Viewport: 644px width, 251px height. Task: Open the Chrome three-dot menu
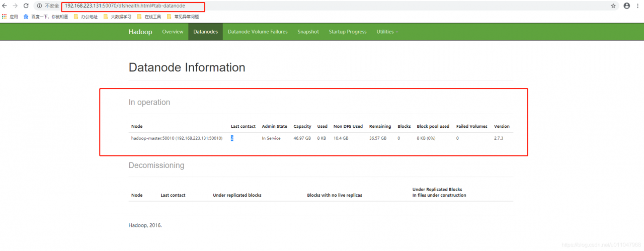[x=638, y=6]
